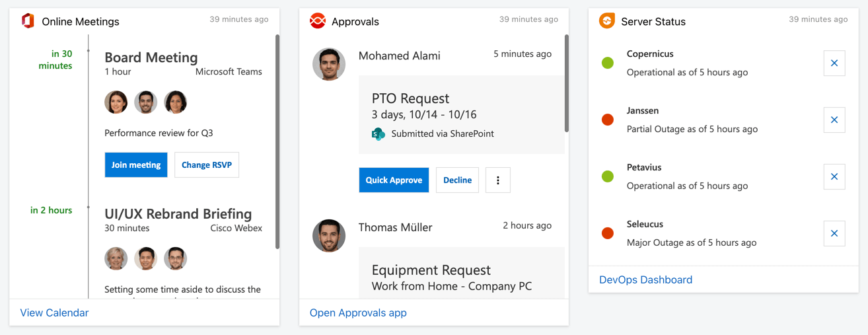Open the Approvals app link

pos(358,313)
